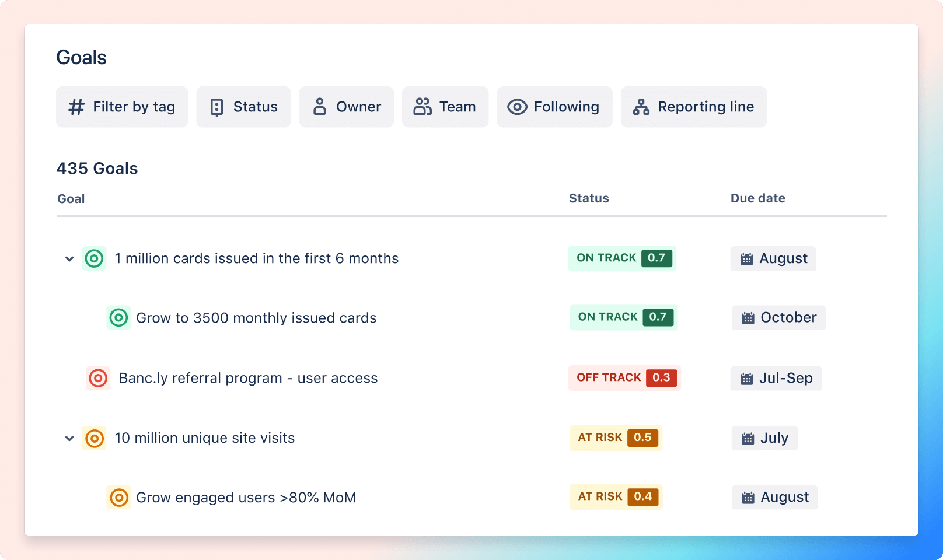
Task: Select the Status filter icon
Action: pos(216,107)
